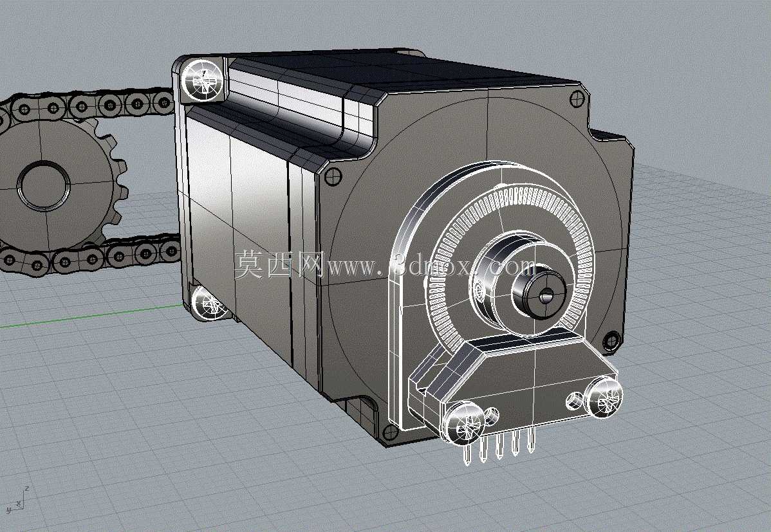Click the green Y-axis line on grid
This screenshot has height=532, width=771.
91,315
